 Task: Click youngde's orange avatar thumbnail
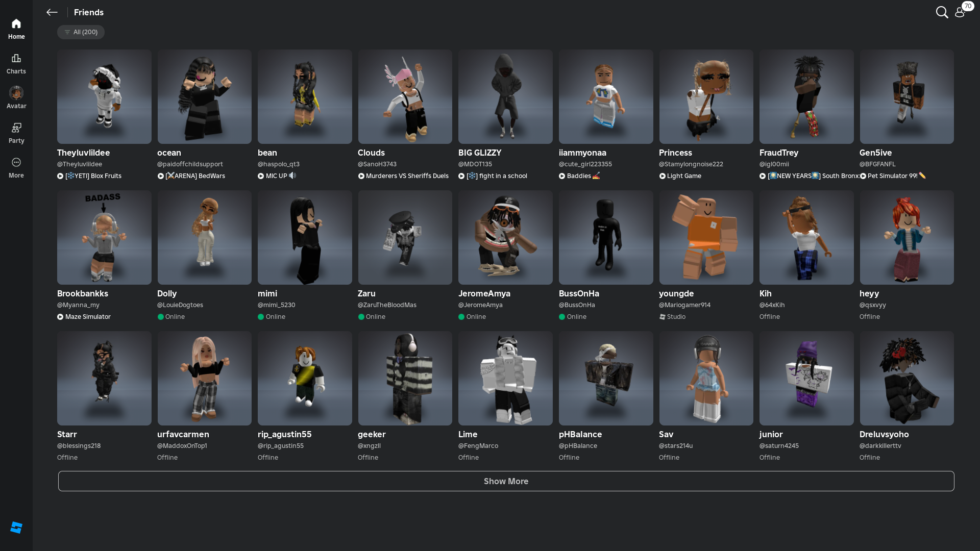click(x=706, y=238)
